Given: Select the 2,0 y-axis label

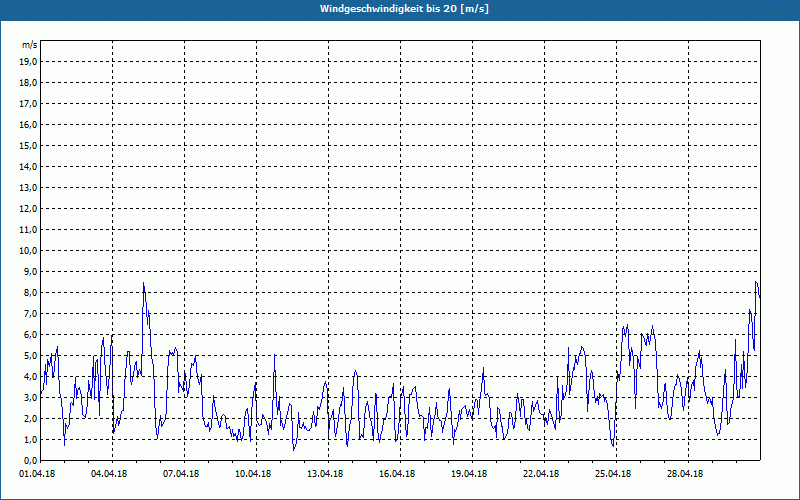Looking at the screenshot, I should [31, 418].
